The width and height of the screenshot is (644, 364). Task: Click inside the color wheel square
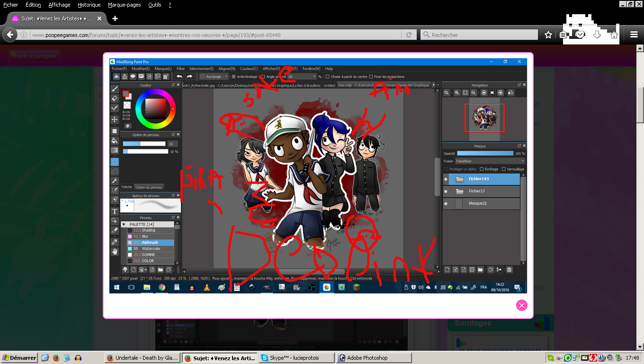point(155,109)
